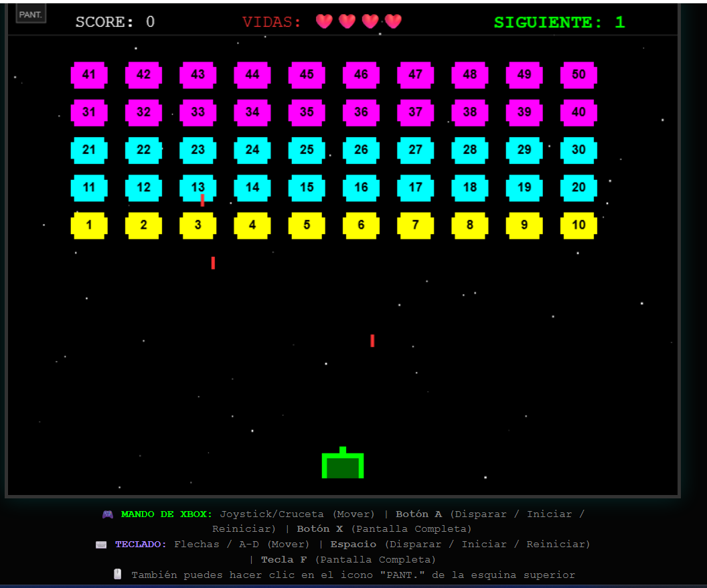
Task: Click the Tecla F text
Action: [x=284, y=560]
